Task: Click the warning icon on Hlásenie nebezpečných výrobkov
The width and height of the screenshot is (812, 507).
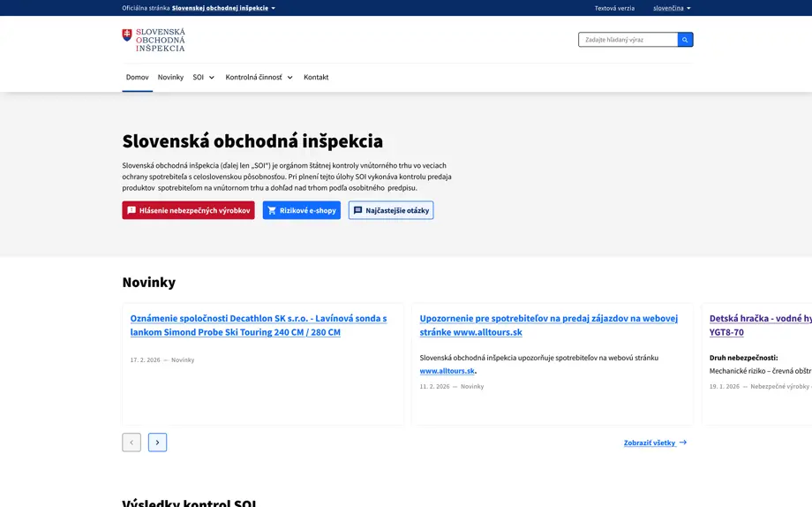Action: point(132,210)
